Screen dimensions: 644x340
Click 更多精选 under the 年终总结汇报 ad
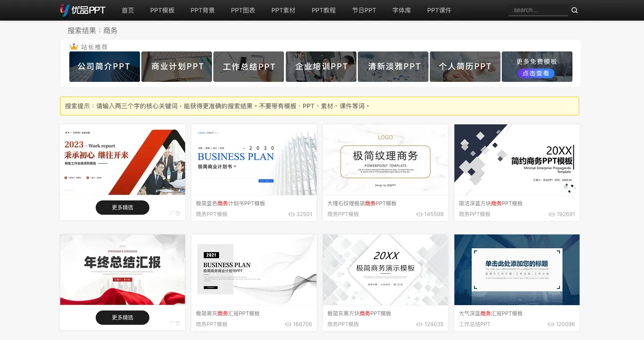pyautogui.click(x=123, y=318)
